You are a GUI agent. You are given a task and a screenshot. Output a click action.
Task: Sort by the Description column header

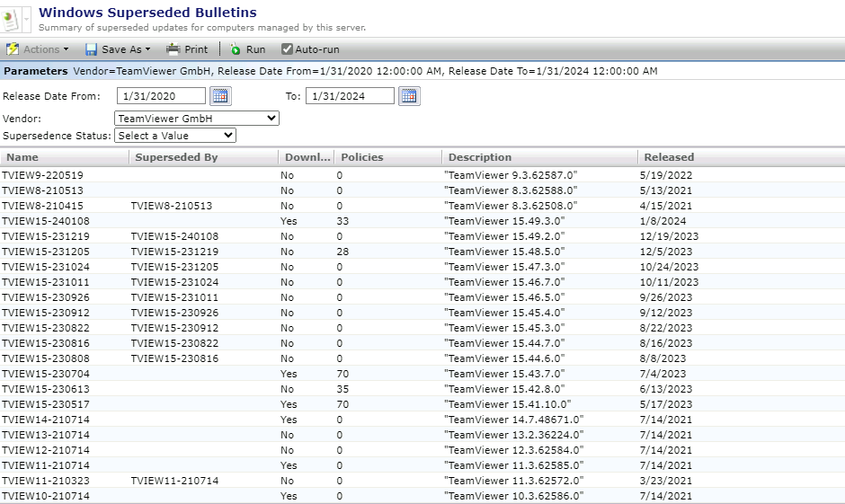coord(540,157)
